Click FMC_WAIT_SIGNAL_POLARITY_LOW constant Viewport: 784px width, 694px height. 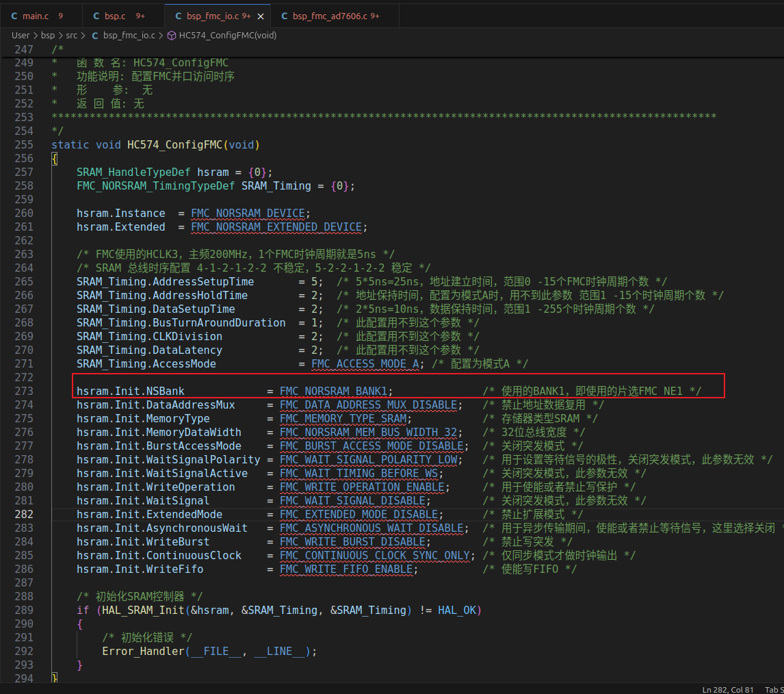coord(369,460)
